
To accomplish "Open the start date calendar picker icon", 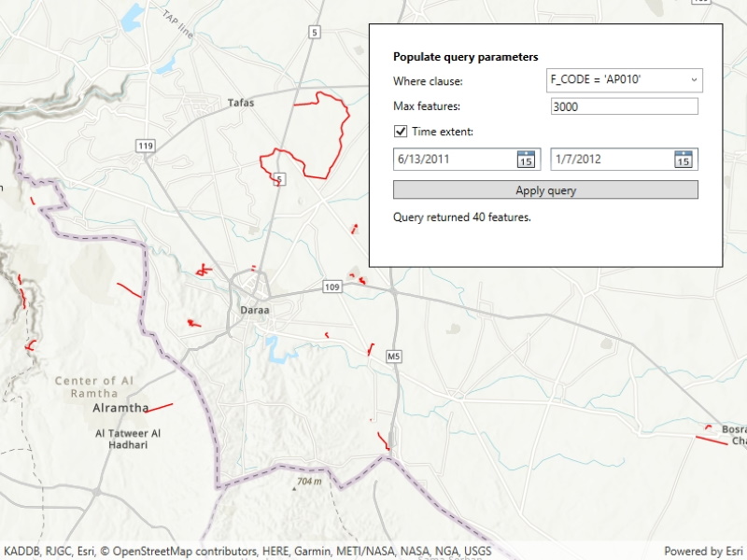I will (526, 159).
